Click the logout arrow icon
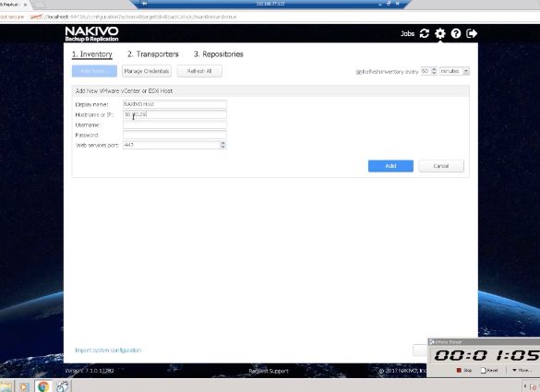Viewport: 540px width, 392px height. [472, 33]
